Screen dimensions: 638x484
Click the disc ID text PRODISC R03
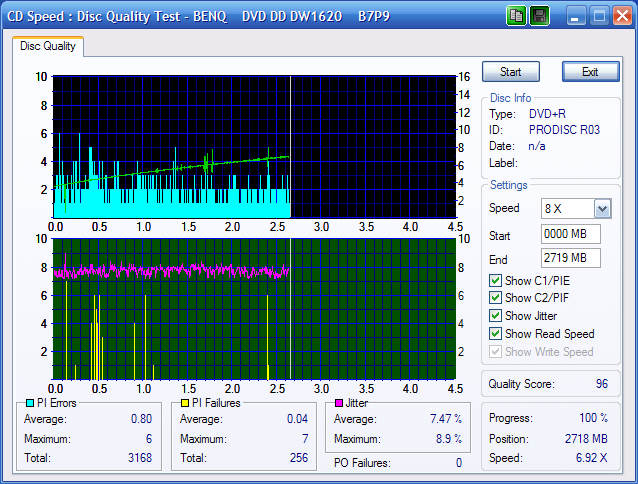[564, 130]
